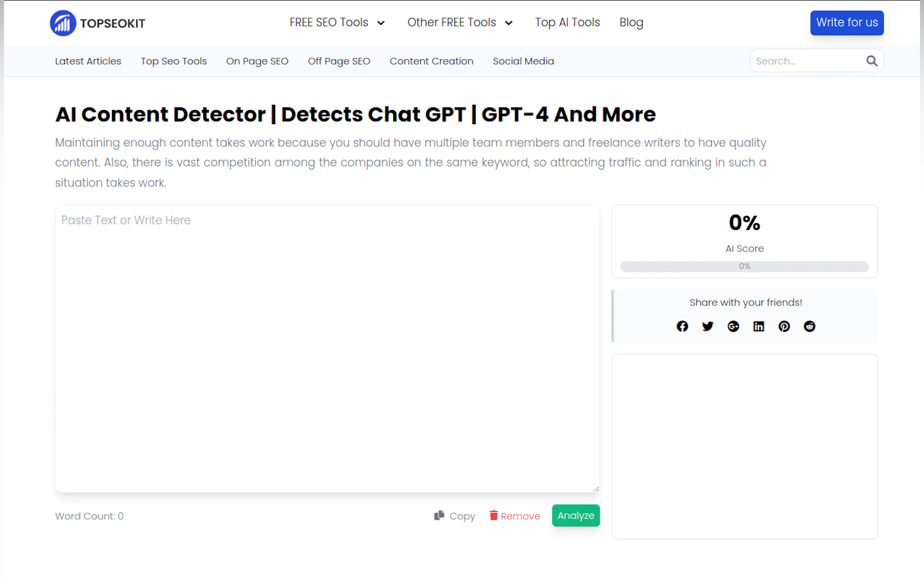Share the page on Facebook

point(682,326)
